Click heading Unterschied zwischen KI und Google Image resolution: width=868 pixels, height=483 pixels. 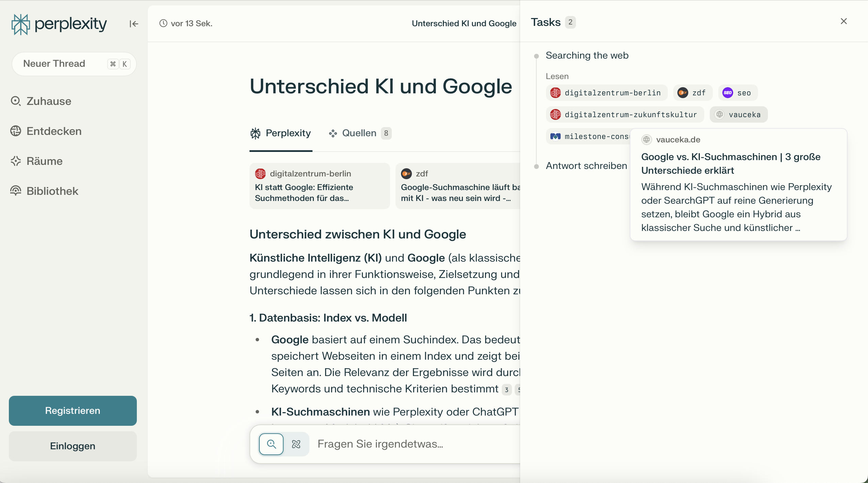tap(358, 234)
